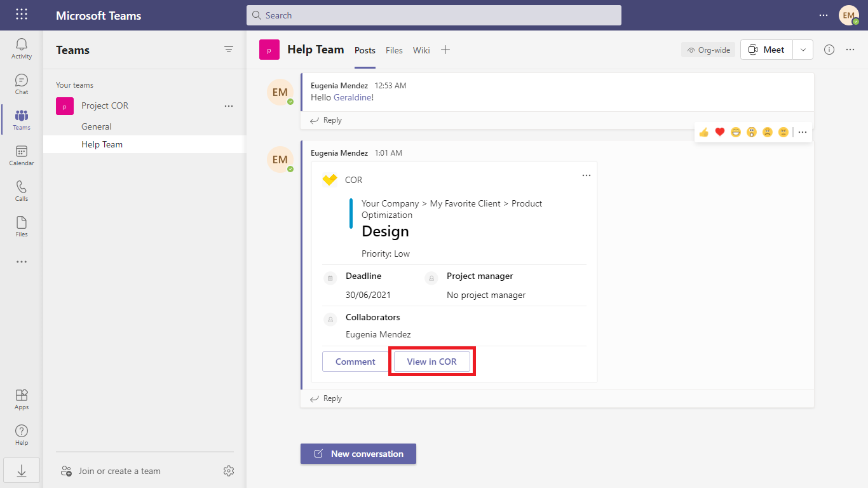The width and height of the screenshot is (868, 488).
Task: Click the View in COR button
Action: coord(432,362)
